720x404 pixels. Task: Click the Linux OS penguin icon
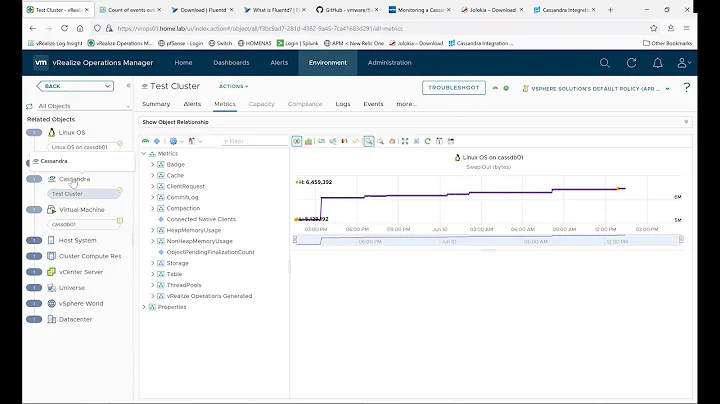[51, 132]
